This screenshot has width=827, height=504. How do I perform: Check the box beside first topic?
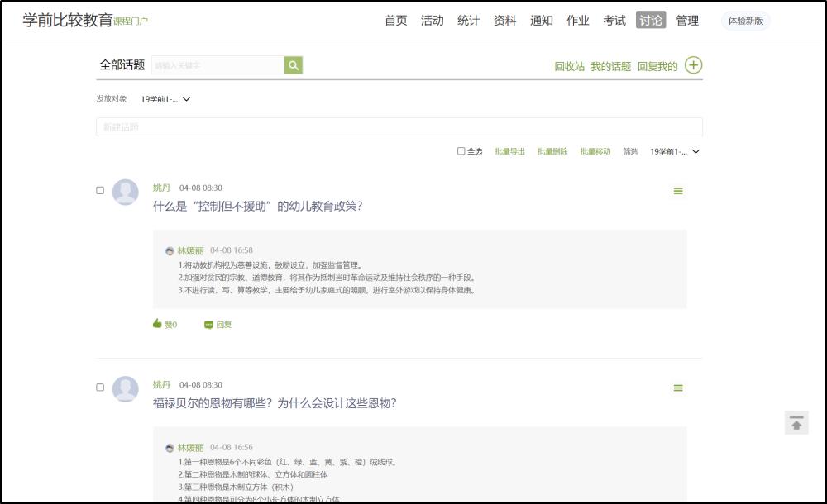tap(100, 190)
